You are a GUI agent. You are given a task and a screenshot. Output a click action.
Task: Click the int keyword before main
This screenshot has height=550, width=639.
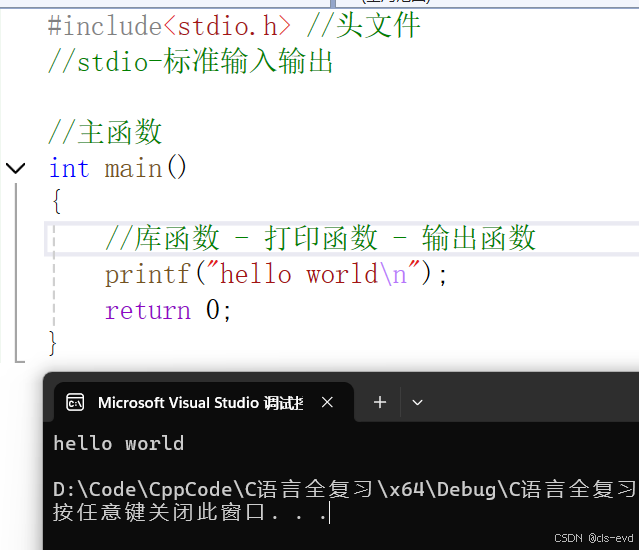coord(69,168)
